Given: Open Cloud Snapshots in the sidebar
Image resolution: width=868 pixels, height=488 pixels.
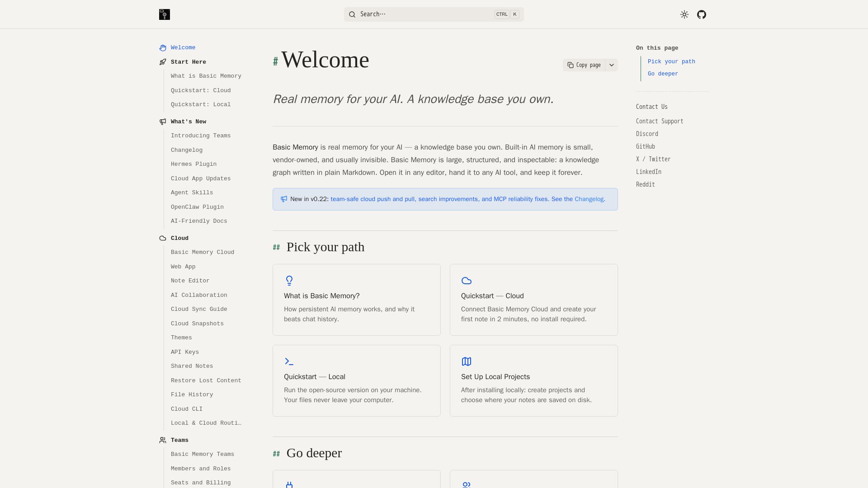Looking at the screenshot, I should (197, 324).
